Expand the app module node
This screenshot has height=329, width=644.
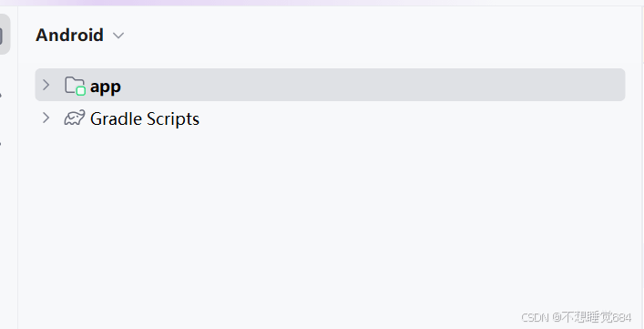(x=46, y=86)
